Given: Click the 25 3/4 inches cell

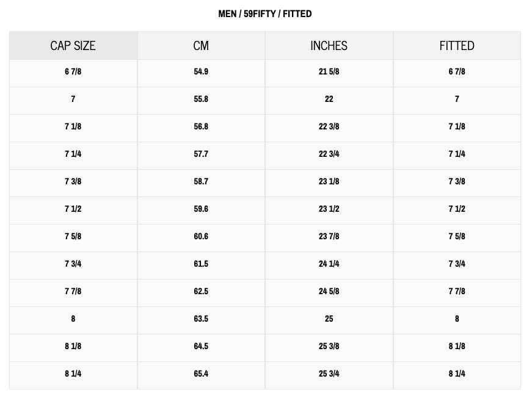Looking at the screenshot, I should coord(329,374).
